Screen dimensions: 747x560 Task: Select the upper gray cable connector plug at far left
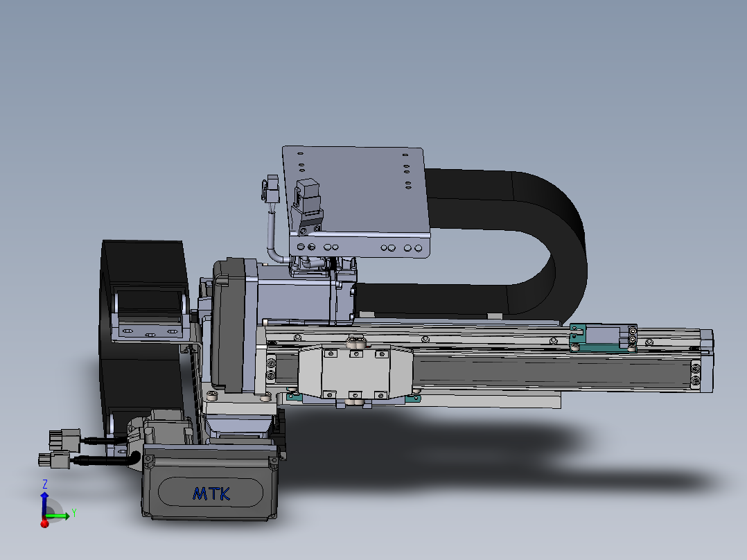click(65, 439)
